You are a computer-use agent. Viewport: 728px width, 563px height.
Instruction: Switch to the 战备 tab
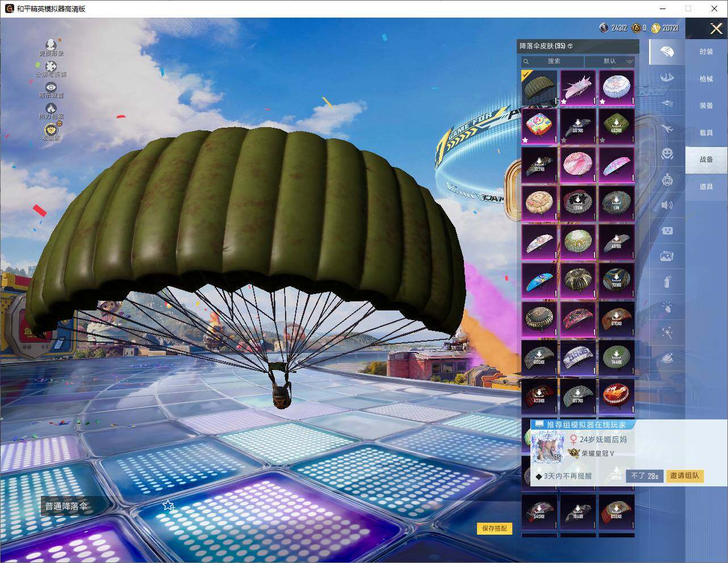pos(706,159)
